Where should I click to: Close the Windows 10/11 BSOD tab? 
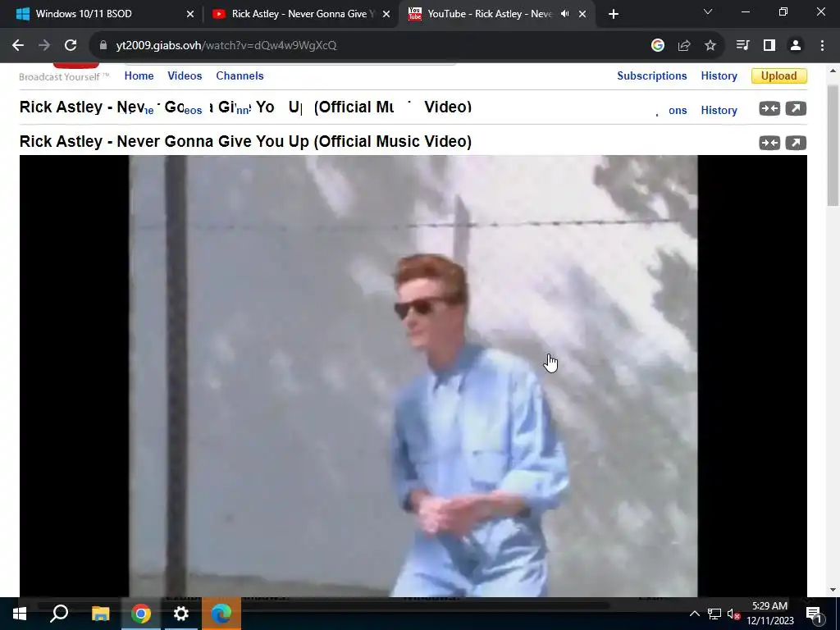(x=190, y=14)
